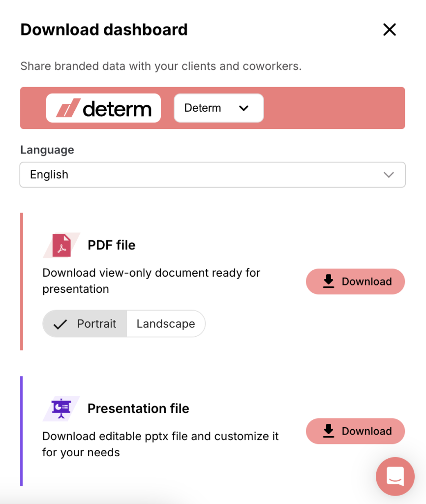Image resolution: width=426 pixels, height=504 pixels.
Task: Download the Presentation pptx file
Action: coord(355,431)
